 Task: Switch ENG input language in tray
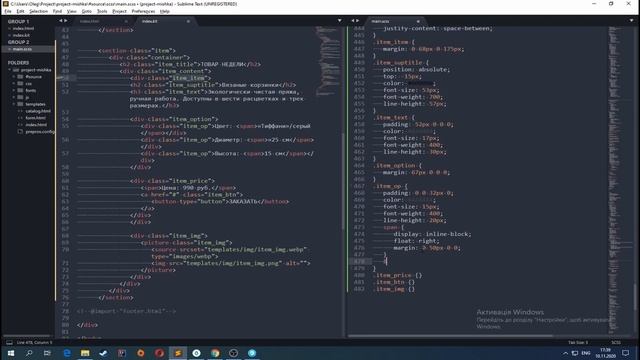click(586, 353)
